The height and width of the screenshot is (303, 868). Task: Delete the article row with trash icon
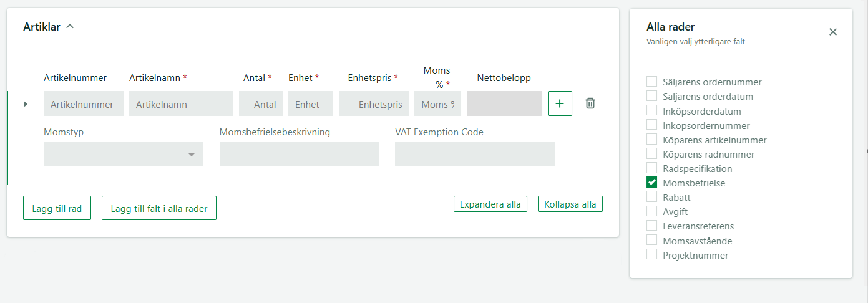(x=590, y=103)
